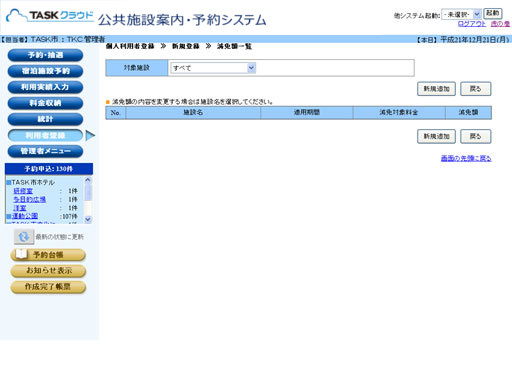Click the drag thumb in reservation list scrollbar
512x384 pixels.
point(88,192)
